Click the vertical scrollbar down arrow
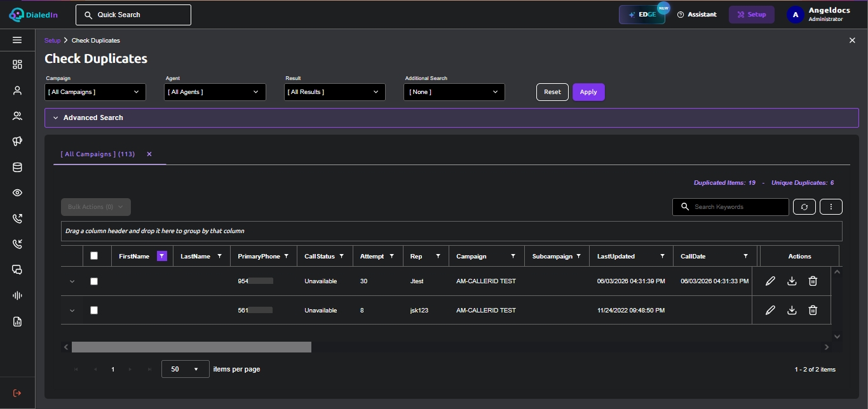Viewport: 868px width, 409px height. pos(837,337)
